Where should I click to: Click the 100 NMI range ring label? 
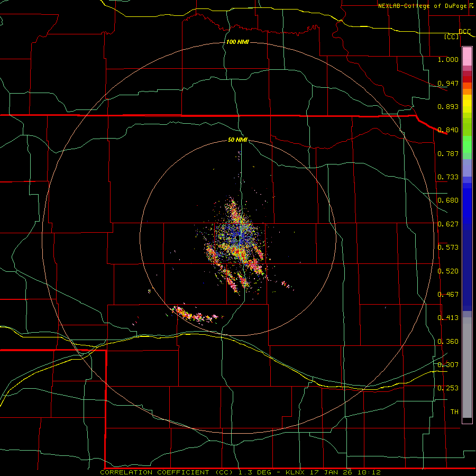tap(237, 42)
